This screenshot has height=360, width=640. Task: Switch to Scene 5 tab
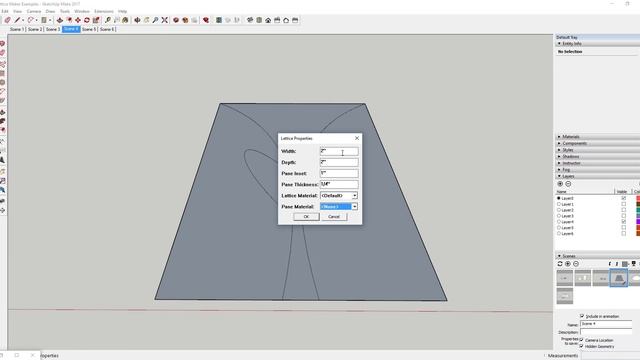pos(89,29)
